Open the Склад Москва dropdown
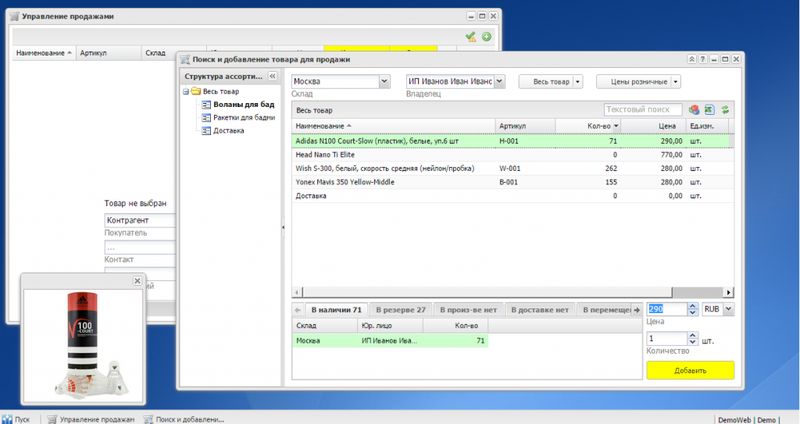The height and width of the screenshot is (424, 800). coord(384,81)
